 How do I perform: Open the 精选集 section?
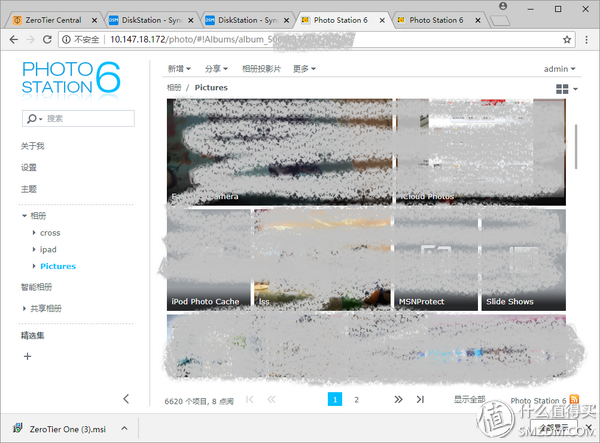click(x=33, y=336)
